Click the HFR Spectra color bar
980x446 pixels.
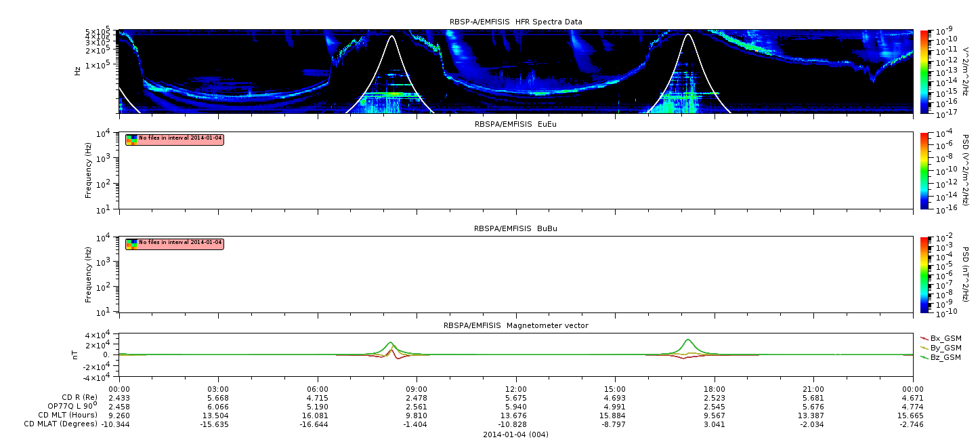click(924, 70)
